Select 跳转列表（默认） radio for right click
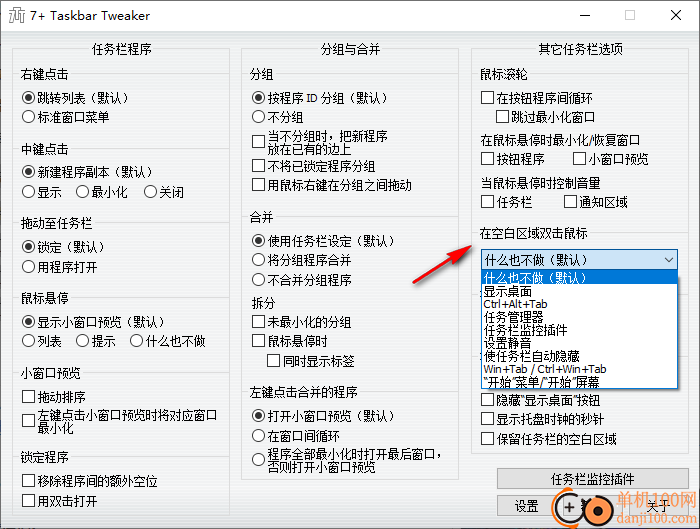The image size is (700, 529). (29, 97)
